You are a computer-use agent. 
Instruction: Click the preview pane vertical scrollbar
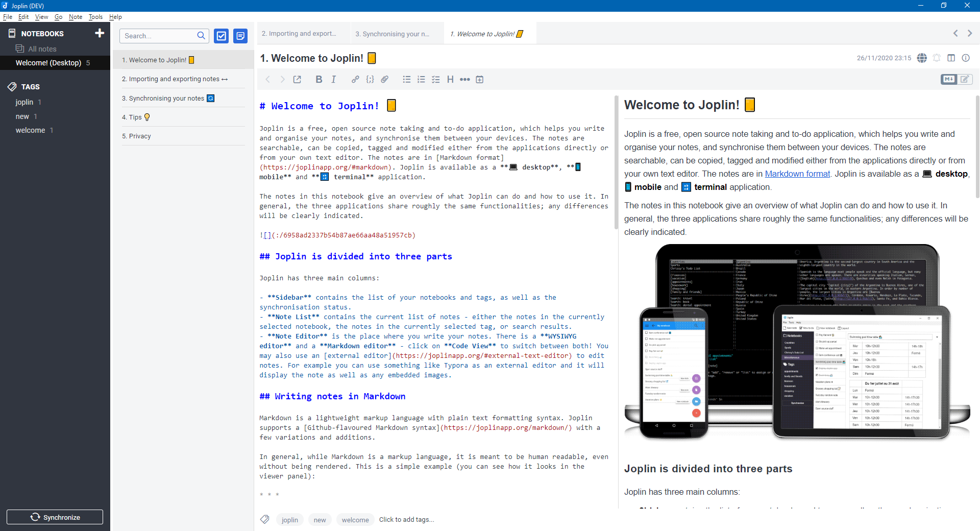click(977, 147)
